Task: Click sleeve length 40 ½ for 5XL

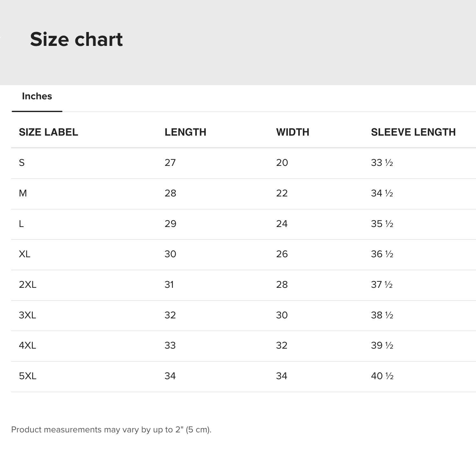Action: (382, 376)
